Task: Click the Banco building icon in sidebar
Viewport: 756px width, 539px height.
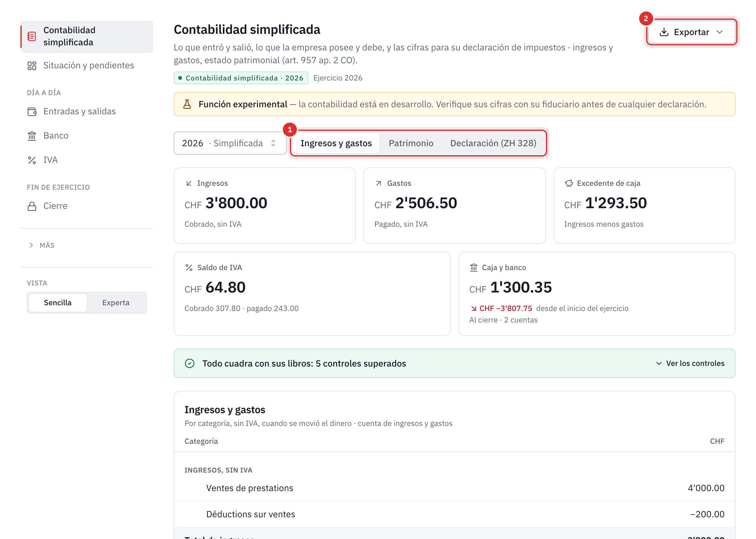Action: [x=32, y=136]
